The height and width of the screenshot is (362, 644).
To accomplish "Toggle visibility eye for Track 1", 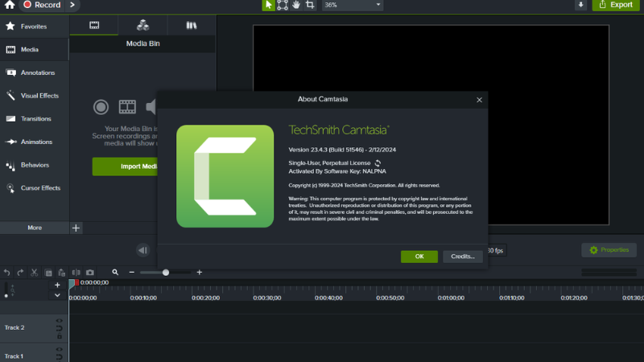I will point(59,351).
